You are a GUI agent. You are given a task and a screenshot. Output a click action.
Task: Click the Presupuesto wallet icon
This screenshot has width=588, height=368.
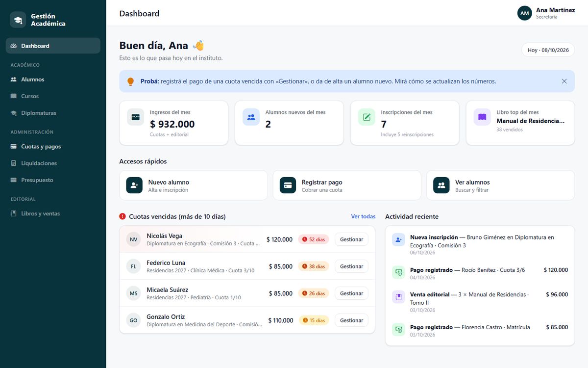click(14, 180)
